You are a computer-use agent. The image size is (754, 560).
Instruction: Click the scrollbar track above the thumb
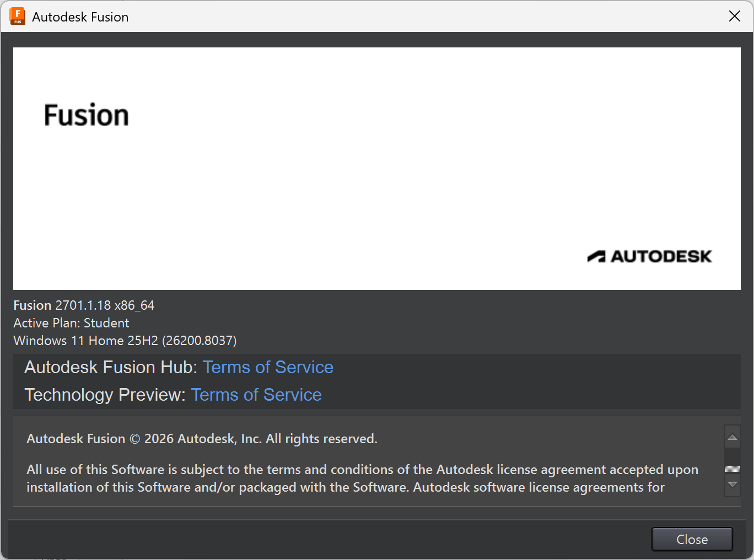732,456
